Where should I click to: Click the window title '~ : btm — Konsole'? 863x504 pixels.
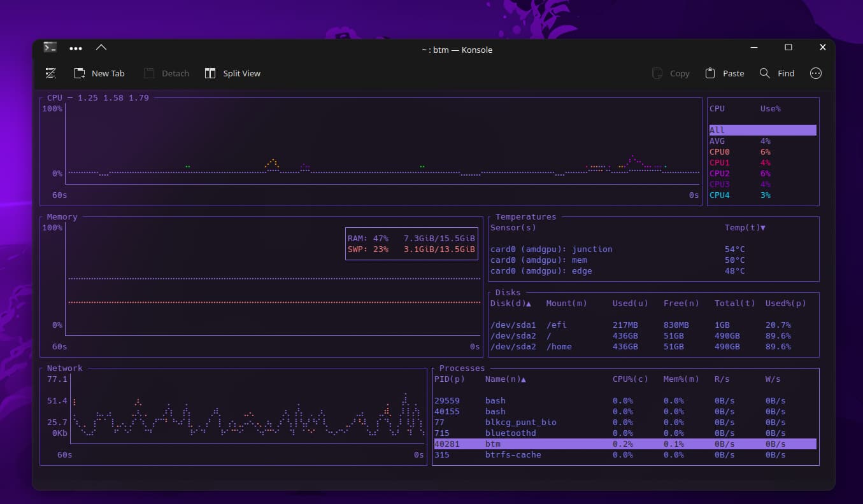click(x=457, y=50)
